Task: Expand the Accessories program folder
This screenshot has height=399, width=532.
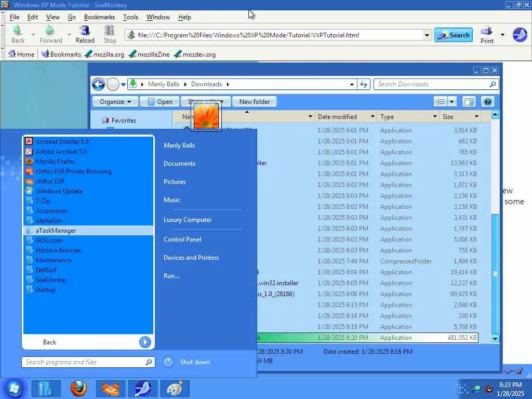Action: 88,210
